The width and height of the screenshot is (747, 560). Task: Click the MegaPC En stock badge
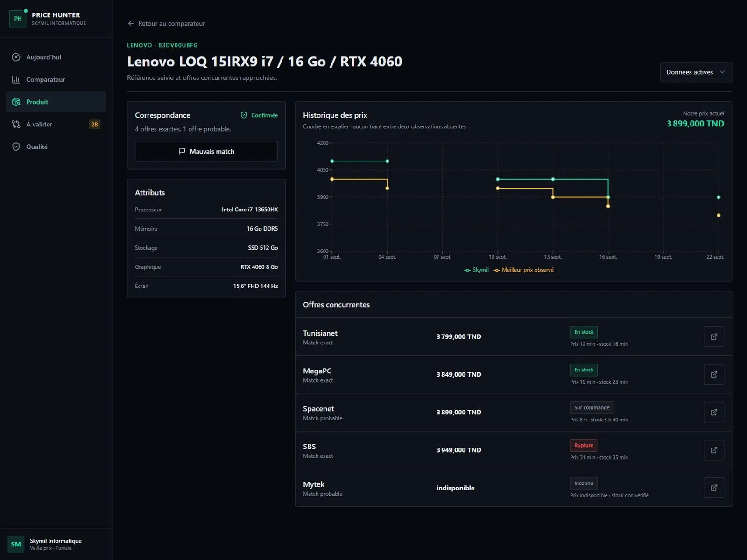584,370
